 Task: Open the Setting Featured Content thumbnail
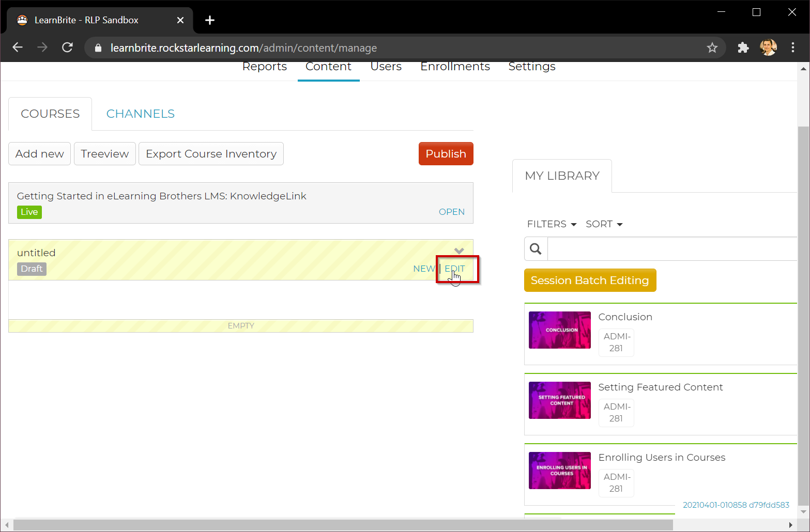click(559, 400)
